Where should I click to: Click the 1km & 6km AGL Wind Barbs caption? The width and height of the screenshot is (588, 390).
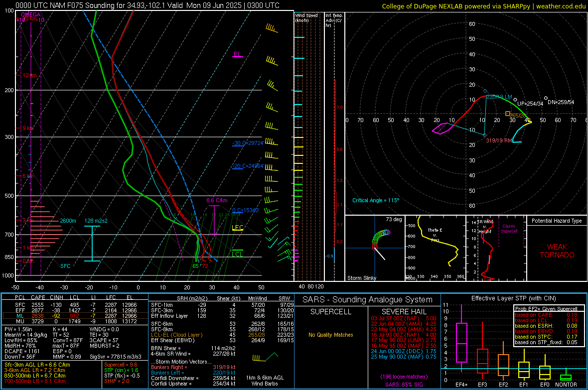coord(265,381)
